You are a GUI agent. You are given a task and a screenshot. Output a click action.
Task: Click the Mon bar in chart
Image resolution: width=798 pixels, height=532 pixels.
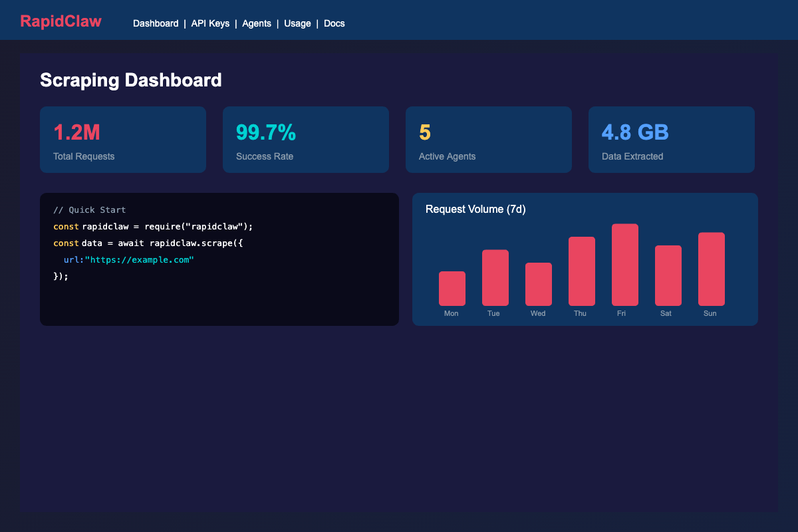click(x=452, y=289)
